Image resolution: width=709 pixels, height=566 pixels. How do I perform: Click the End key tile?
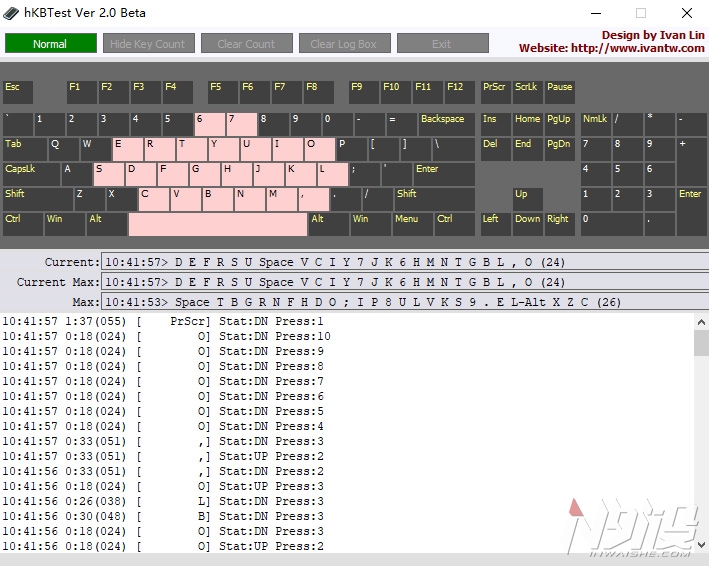[528, 149]
